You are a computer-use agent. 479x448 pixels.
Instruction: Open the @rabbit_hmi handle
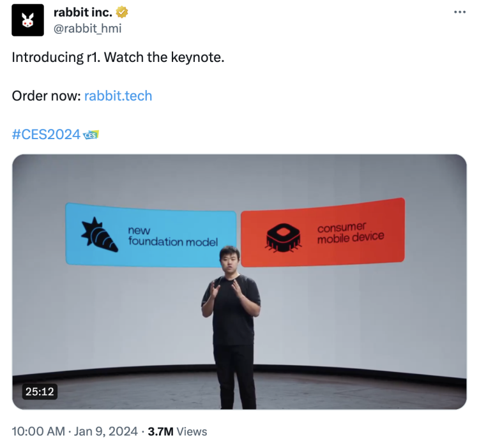pyautogui.click(x=87, y=28)
